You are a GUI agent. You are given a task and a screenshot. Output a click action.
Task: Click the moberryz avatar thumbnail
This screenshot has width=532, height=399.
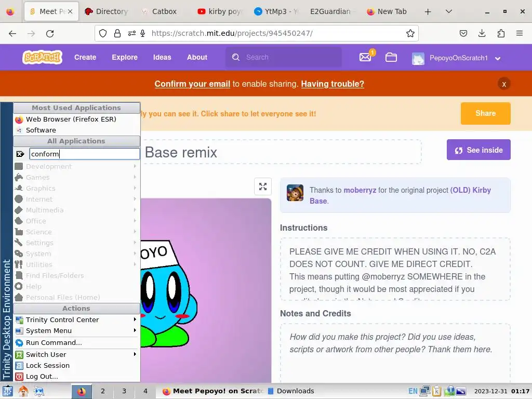295,193
